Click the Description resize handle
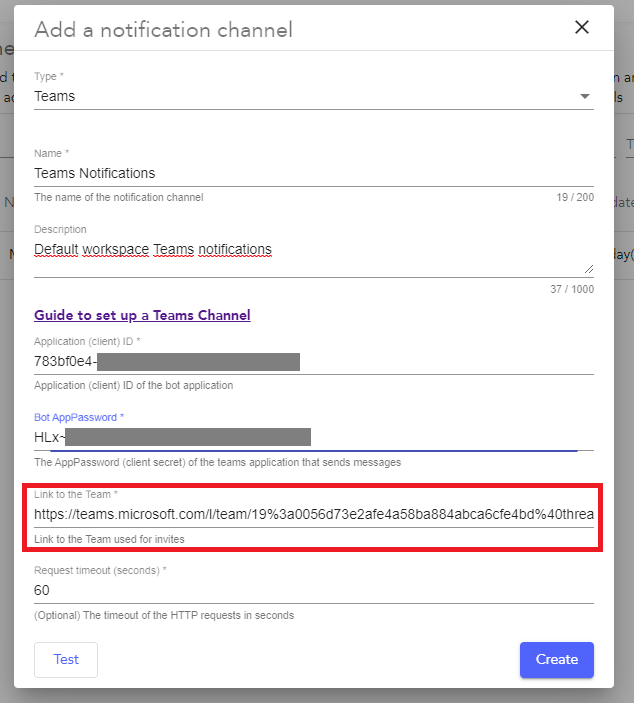 589,269
